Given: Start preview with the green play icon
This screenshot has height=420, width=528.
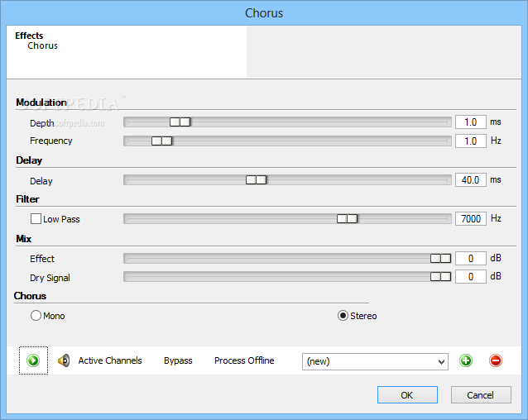Looking at the screenshot, I should click(x=33, y=360).
